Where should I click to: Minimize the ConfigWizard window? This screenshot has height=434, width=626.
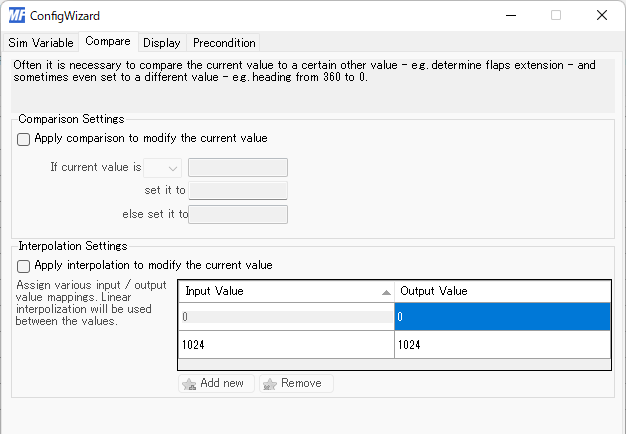click(511, 16)
